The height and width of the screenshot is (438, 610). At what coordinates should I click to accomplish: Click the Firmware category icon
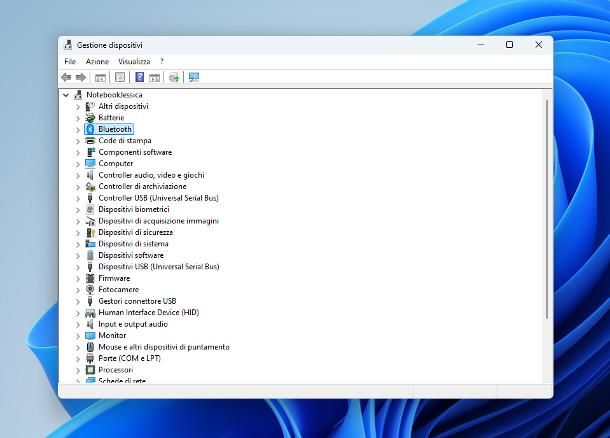tap(90, 278)
